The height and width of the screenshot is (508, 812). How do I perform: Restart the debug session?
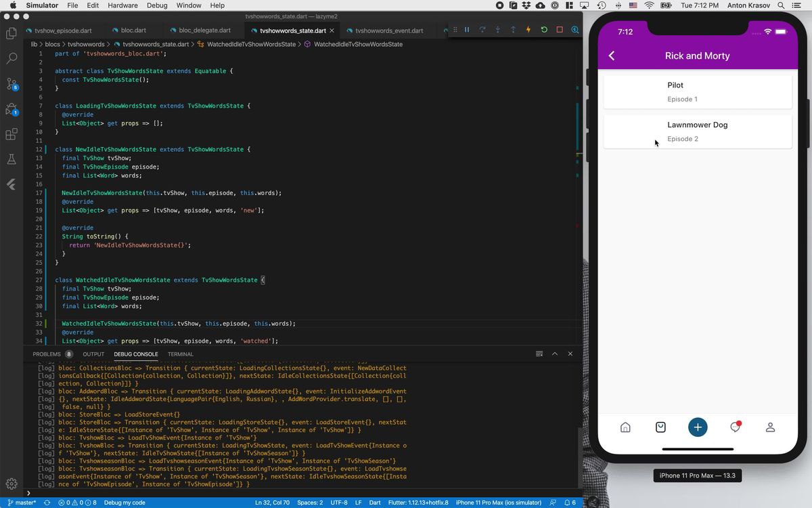point(544,30)
